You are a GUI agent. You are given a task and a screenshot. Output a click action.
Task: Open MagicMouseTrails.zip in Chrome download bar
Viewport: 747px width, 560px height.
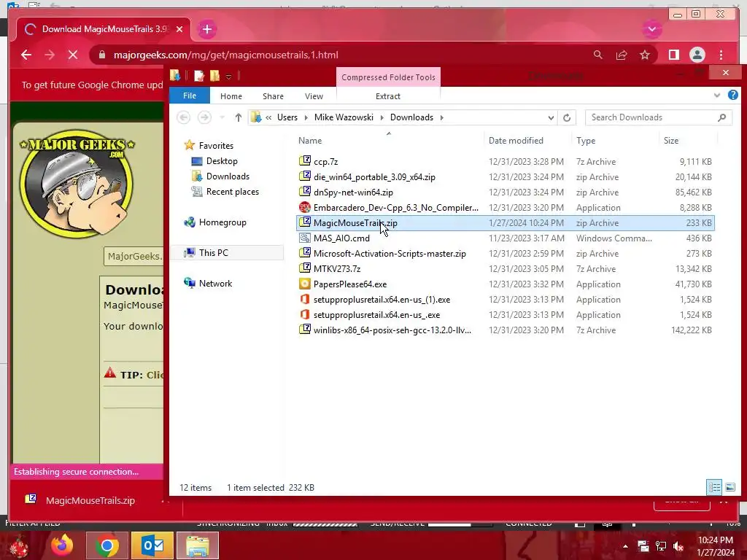[90, 500]
